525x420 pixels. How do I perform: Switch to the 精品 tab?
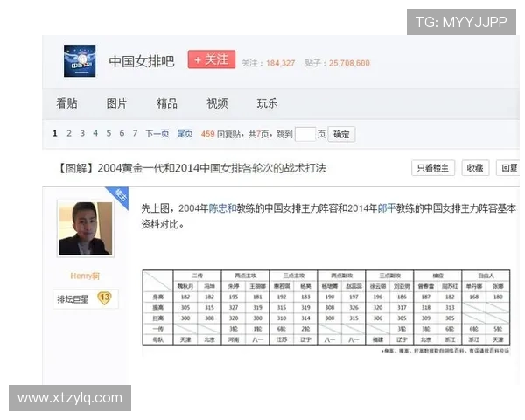point(167,103)
